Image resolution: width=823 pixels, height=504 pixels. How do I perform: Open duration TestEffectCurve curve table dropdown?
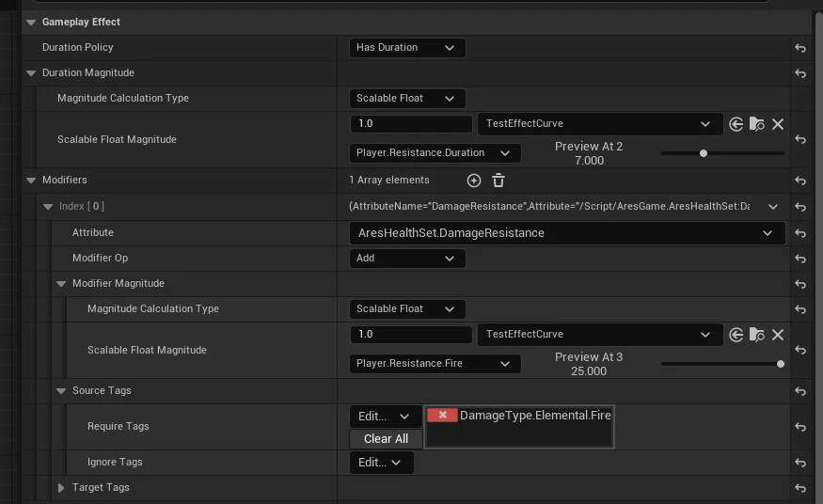click(600, 124)
